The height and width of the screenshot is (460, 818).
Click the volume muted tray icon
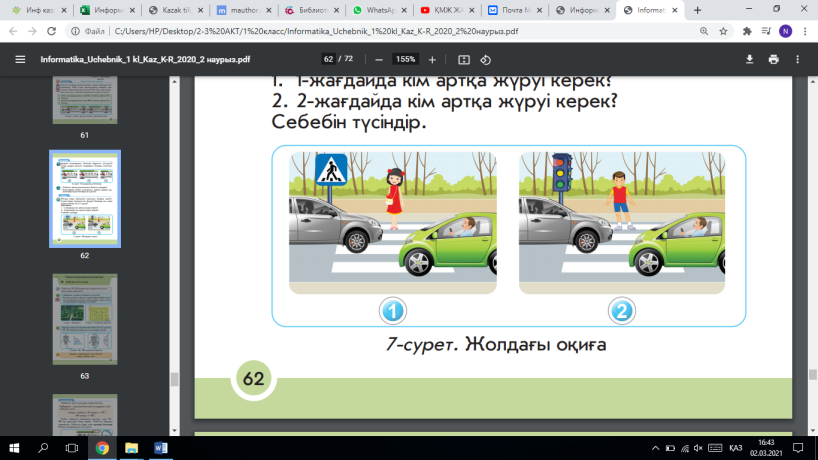point(699,448)
